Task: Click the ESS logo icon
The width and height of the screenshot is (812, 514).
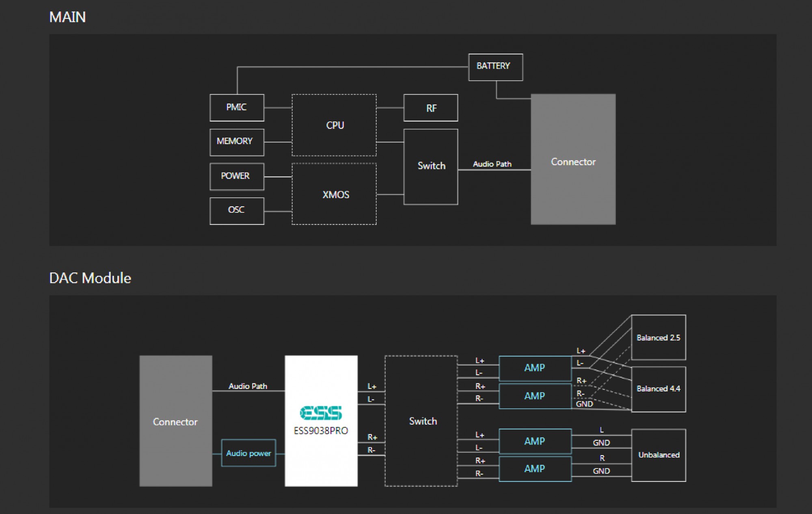Action: [x=321, y=412]
